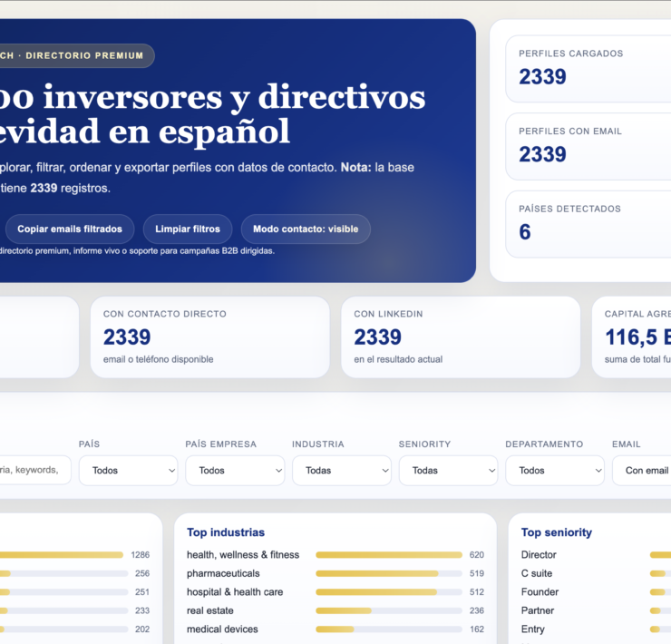Open the Industria dropdown
Screen dimensions: 671x644
point(342,470)
